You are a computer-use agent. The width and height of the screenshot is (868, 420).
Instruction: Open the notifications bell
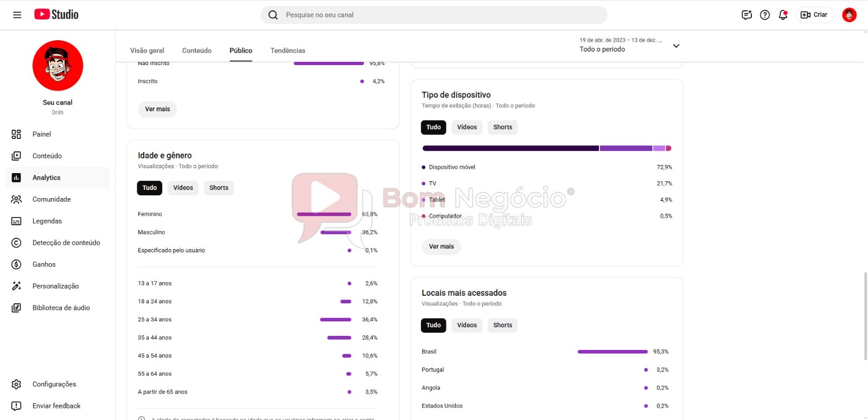(783, 15)
